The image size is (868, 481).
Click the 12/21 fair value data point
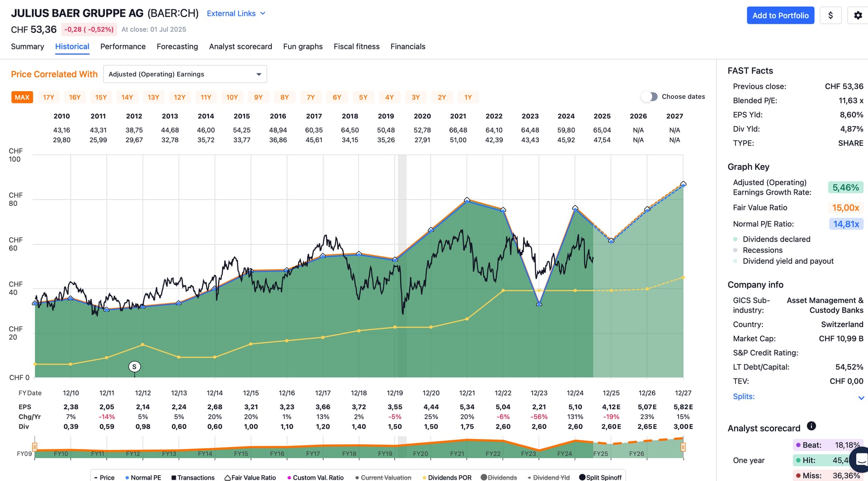(x=467, y=200)
